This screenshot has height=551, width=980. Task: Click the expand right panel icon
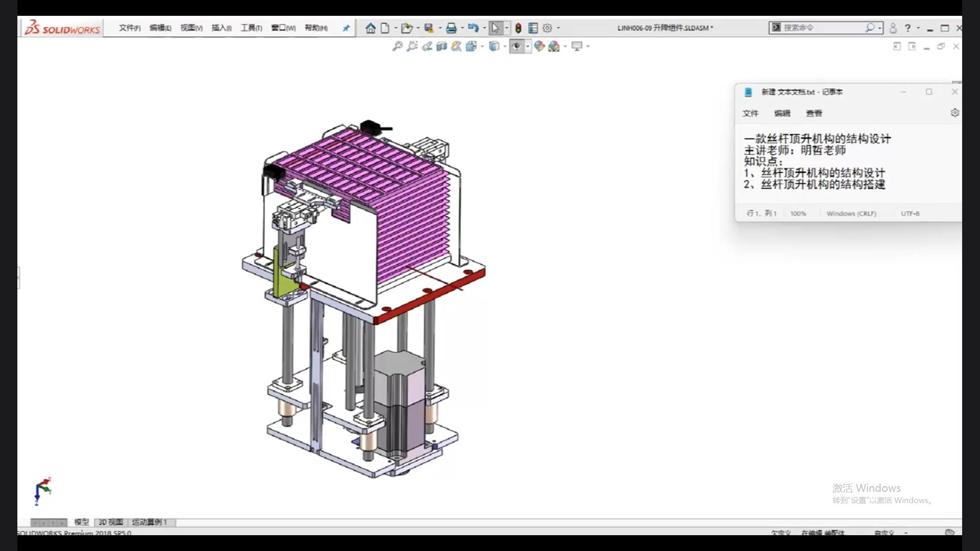(x=912, y=46)
